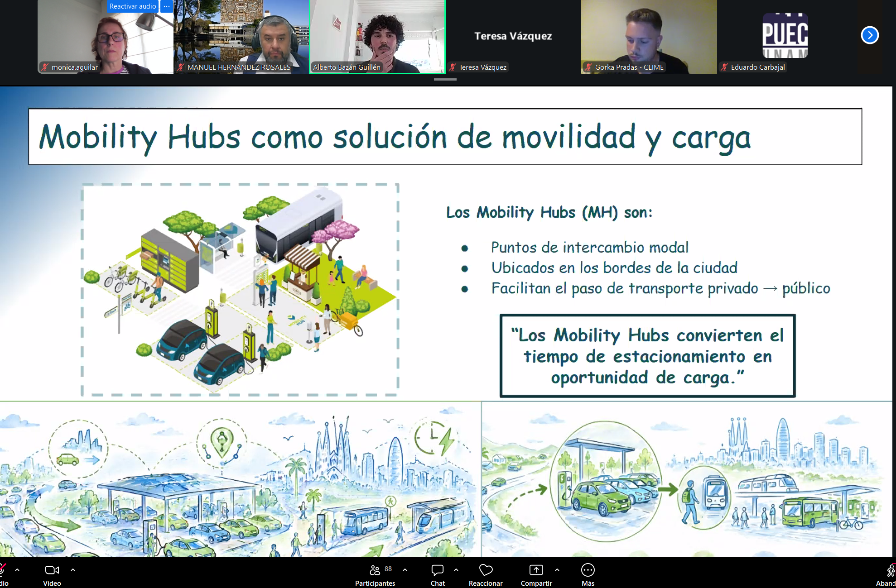The width and height of the screenshot is (896, 588).
Task: Click the Abandonar meeting icon
Action: tap(891, 570)
